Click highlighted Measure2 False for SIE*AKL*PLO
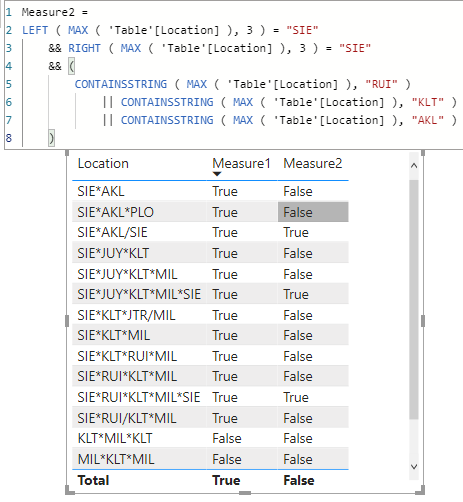This screenshot has width=463, height=502. pyautogui.click(x=313, y=212)
